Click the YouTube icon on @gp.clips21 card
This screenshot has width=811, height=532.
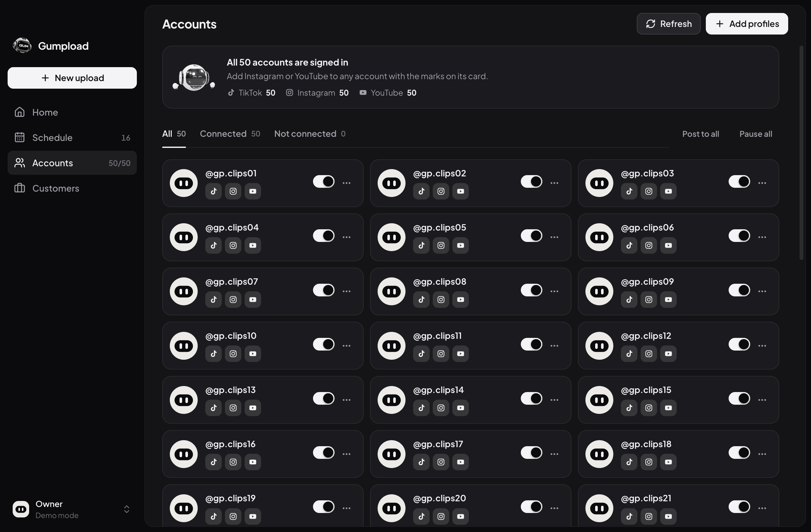[x=668, y=516]
